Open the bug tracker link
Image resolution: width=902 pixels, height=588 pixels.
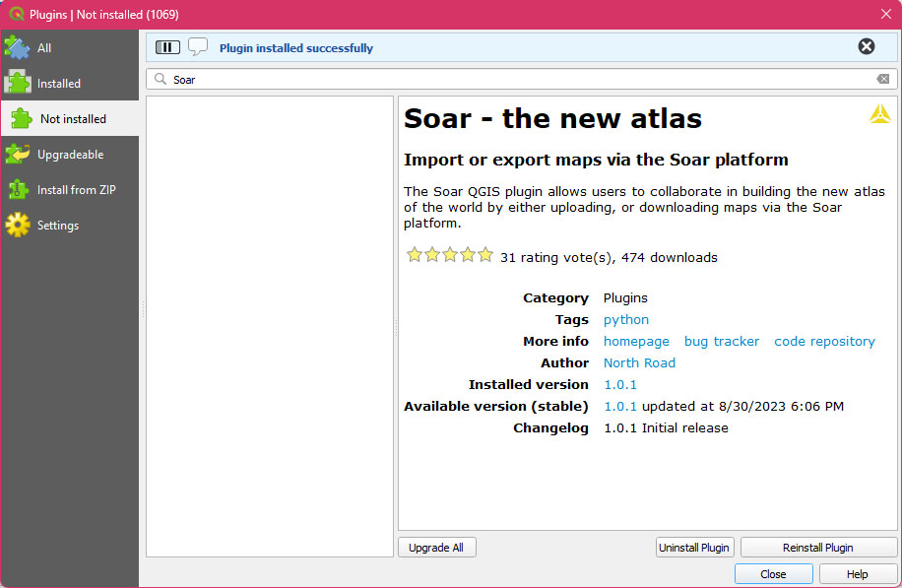722,342
